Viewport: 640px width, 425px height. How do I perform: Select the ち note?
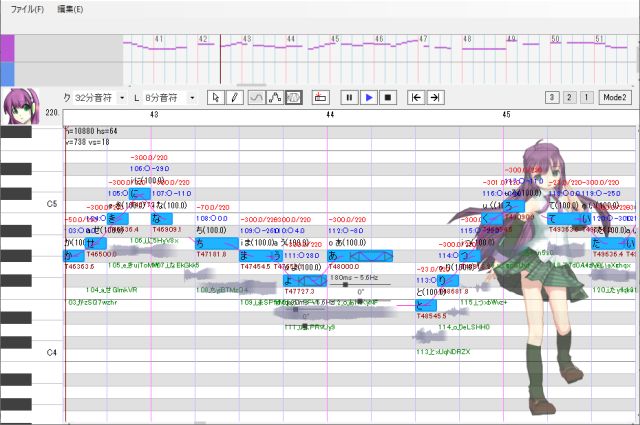tap(217, 244)
